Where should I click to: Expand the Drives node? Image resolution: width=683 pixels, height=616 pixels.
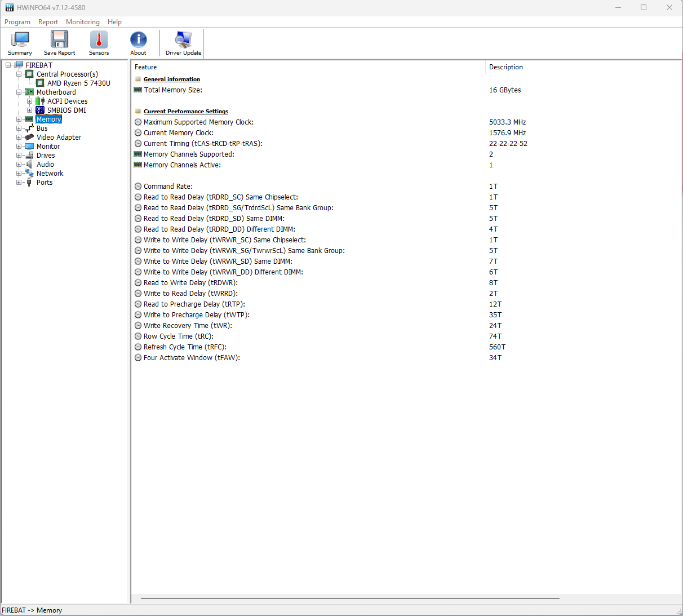click(19, 155)
